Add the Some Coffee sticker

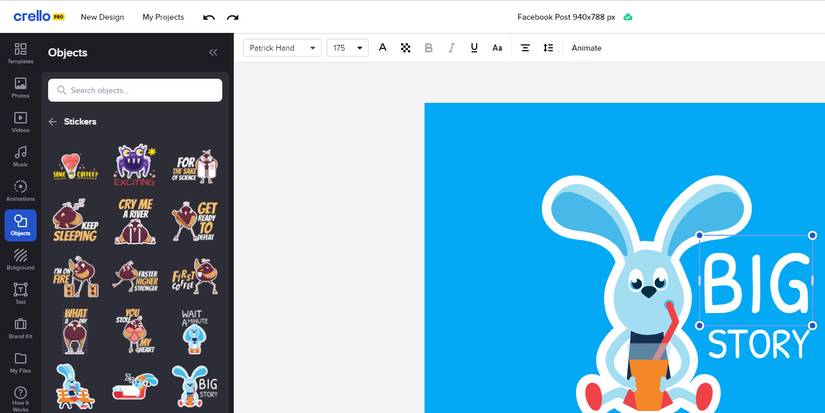coord(75,166)
